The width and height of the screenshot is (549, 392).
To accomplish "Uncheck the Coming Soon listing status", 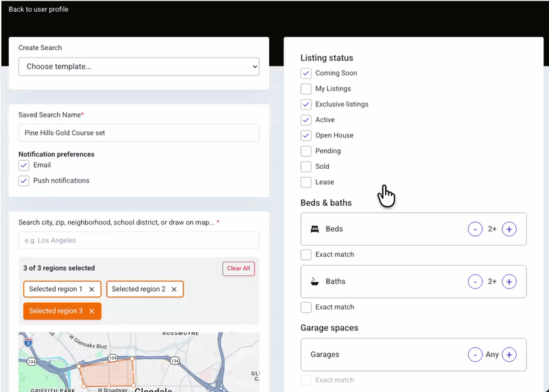I will click(x=306, y=73).
